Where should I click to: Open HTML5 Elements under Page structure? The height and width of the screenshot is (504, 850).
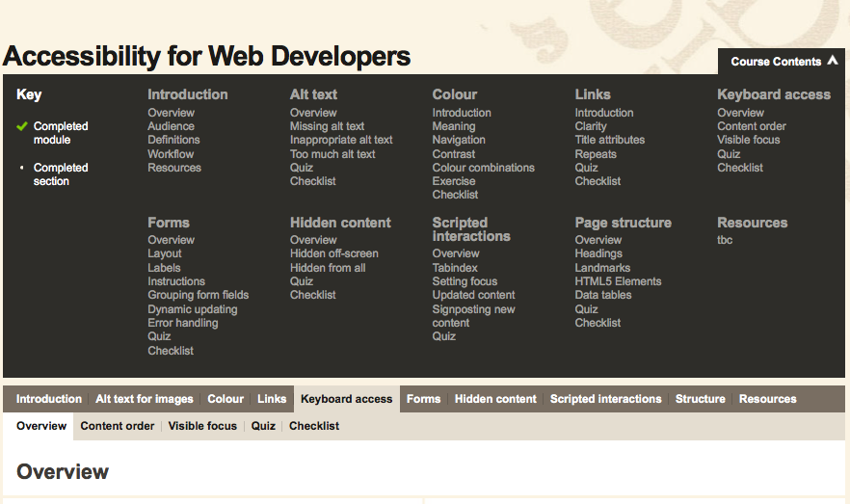(618, 281)
